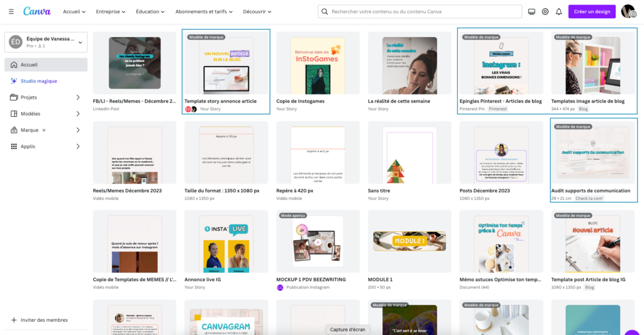Open the notifications bell
Screen dimensions: 644x335
coord(558,11)
